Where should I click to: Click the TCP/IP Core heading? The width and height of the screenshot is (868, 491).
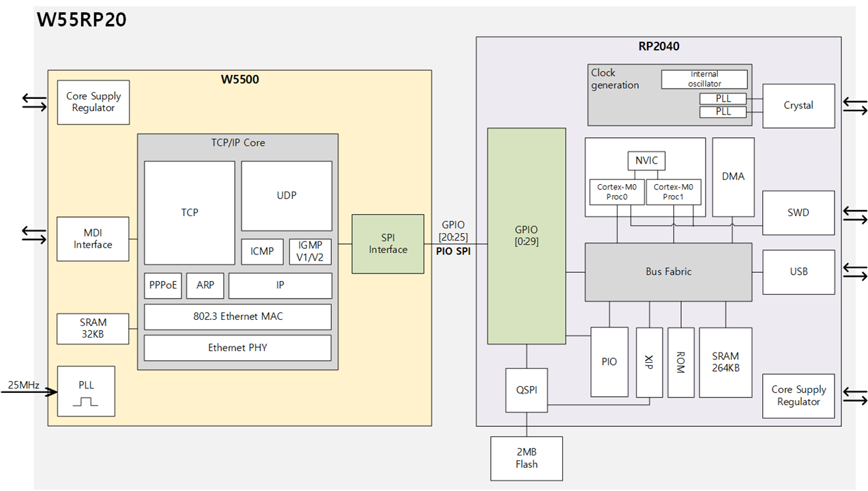(x=237, y=143)
